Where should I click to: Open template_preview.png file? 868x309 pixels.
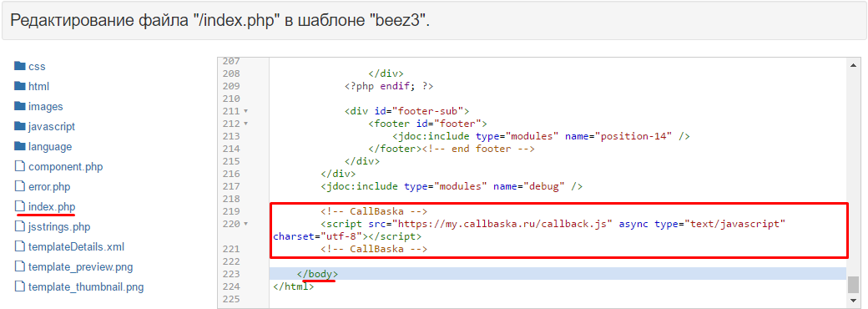pyautogui.click(x=81, y=267)
